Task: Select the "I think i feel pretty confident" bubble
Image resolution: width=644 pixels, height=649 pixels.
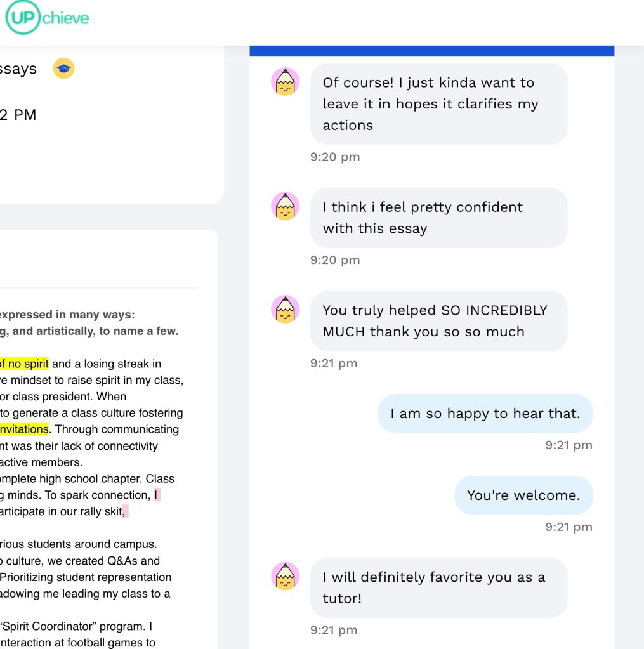Action: pos(438,218)
